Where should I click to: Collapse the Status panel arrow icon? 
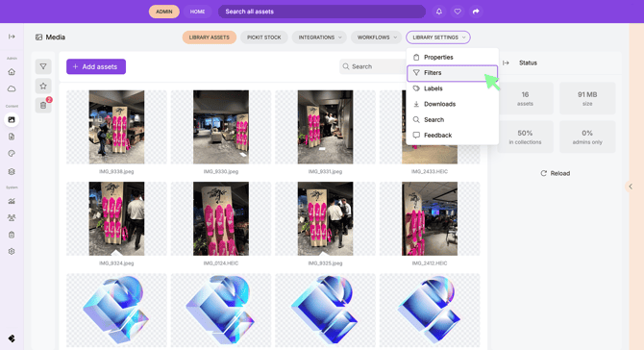pyautogui.click(x=506, y=62)
